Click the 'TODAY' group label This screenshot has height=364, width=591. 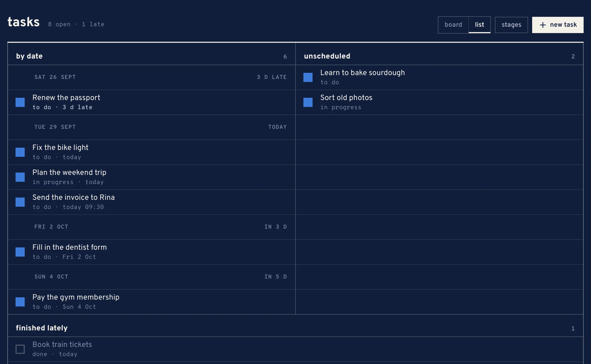277,127
